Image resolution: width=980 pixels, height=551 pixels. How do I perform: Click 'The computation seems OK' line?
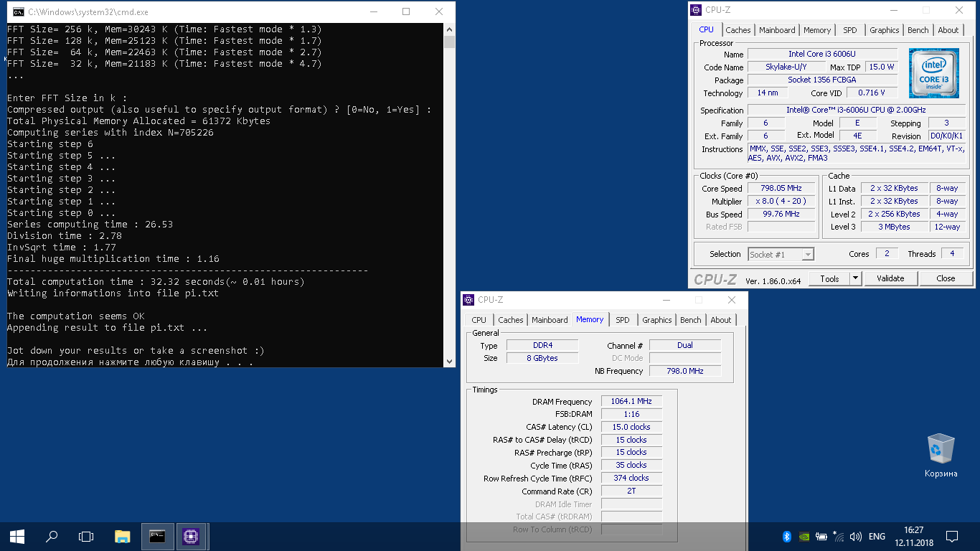click(75, 316)
